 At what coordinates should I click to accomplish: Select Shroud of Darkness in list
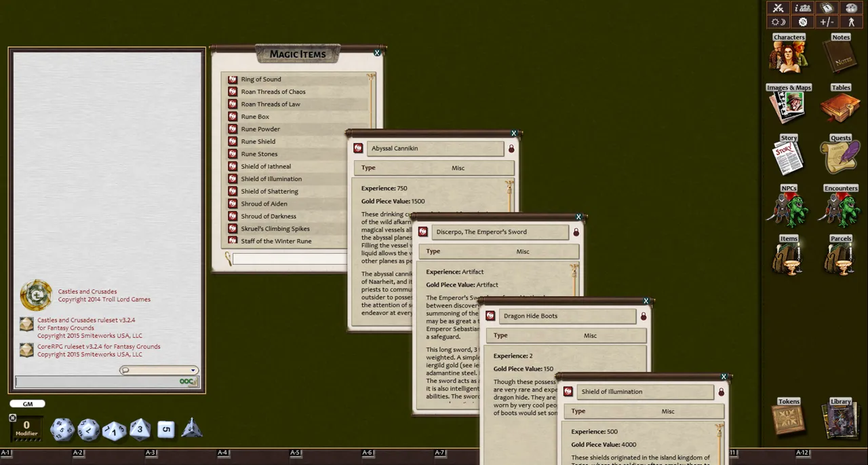coord(269,216)
